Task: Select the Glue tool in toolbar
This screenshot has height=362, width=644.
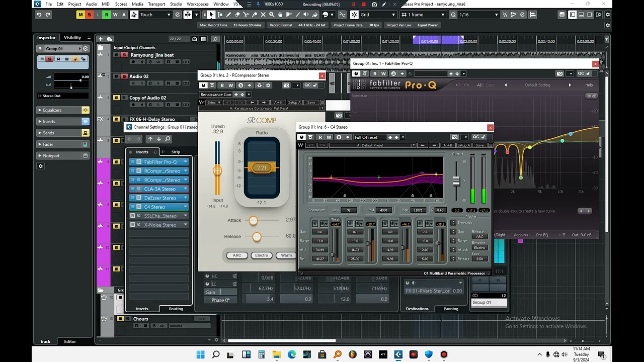Action: point(255,15)
